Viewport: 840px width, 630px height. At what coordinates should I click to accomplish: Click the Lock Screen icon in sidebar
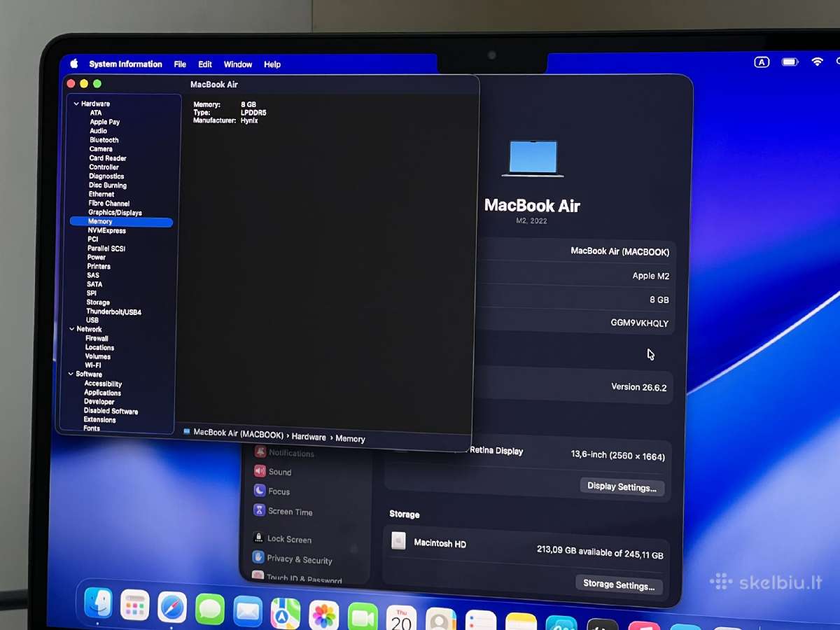tap(258, 538)
